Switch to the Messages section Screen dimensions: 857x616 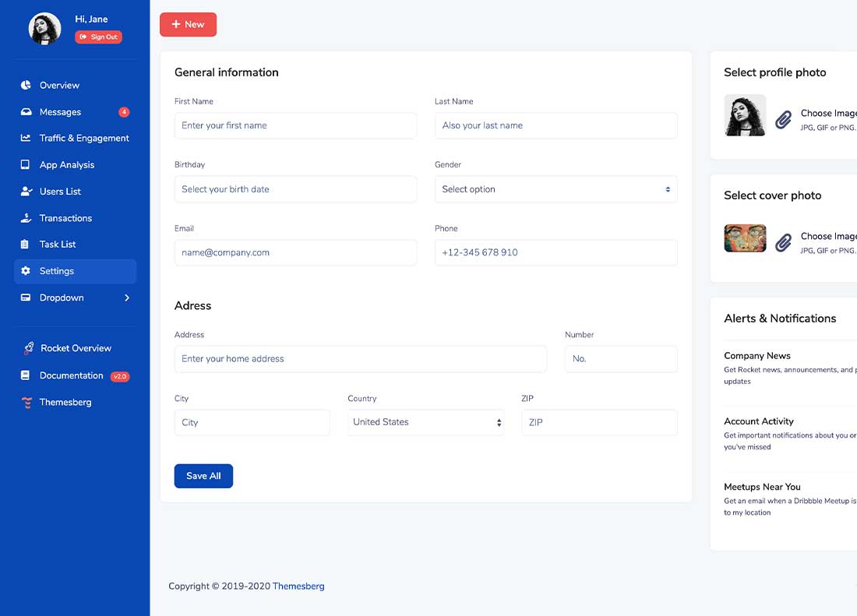coord(60,111)
